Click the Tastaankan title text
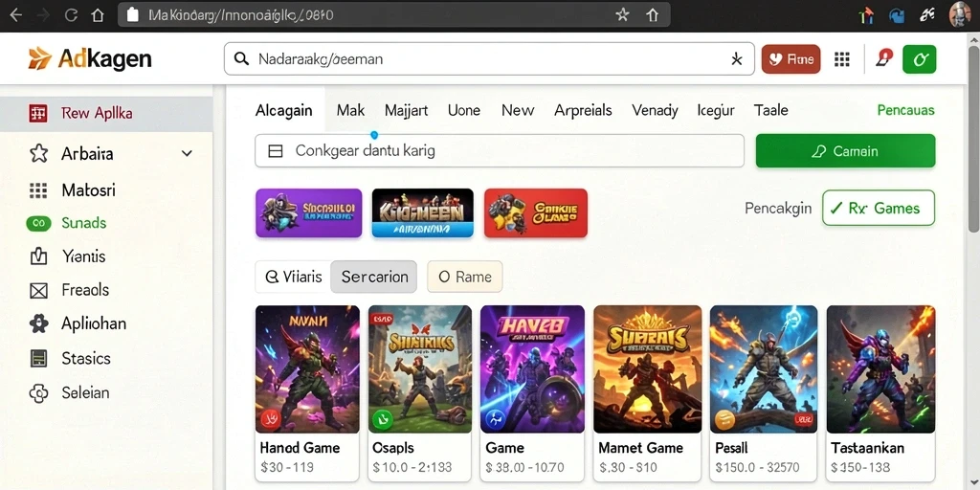980x490 pixels. tap(867, 448)
